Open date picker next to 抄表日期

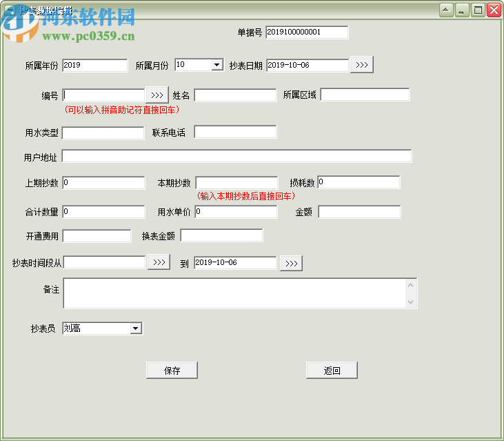pyautogui.click(x=361, y=65)
